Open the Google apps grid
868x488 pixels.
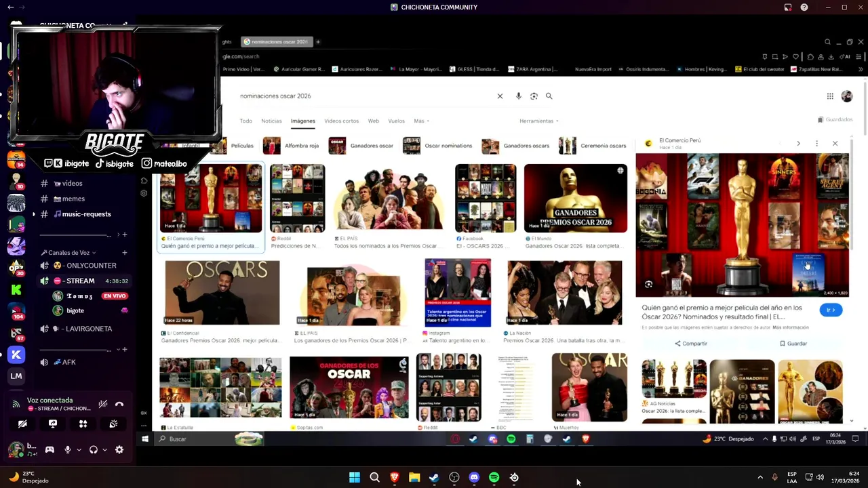tap(830, 96)
